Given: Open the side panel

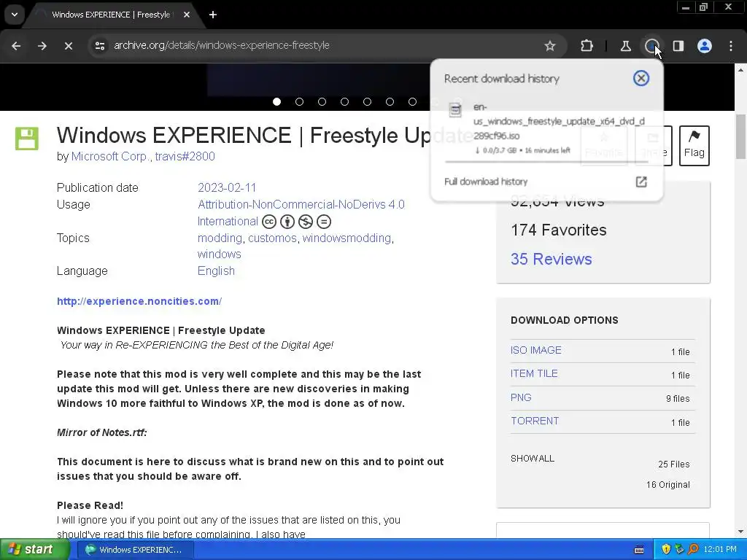Looking at the screenshot, I should pos(678,46).
